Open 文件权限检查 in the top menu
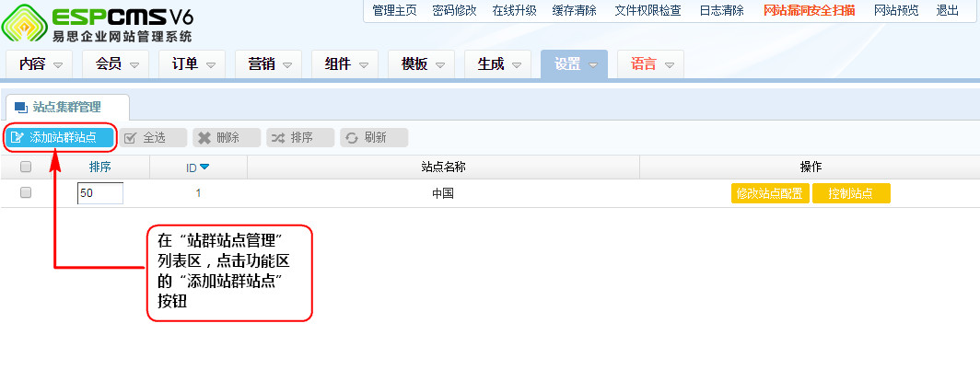980x381 pixels. coord(647,11)
